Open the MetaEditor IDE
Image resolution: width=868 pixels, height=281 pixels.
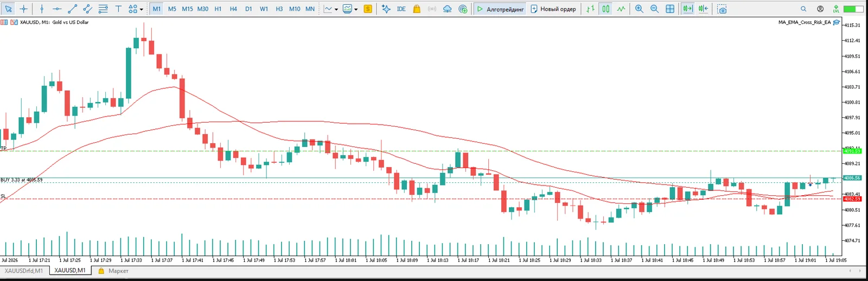tap(401, 9)
